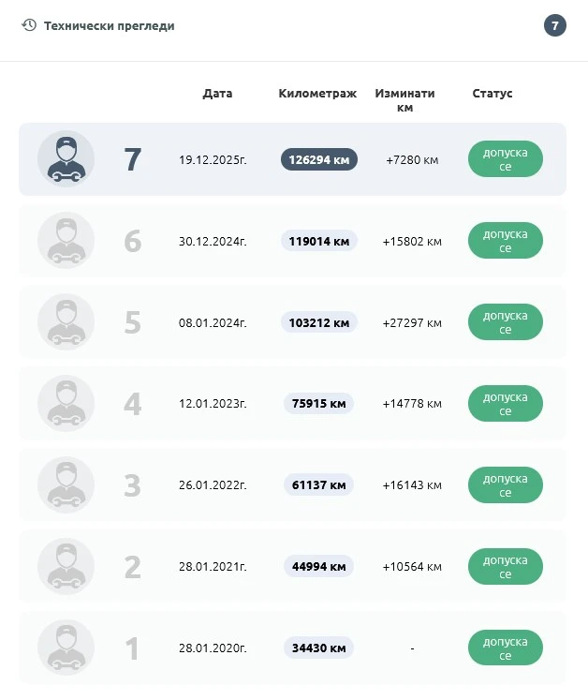Image resolution: width=588 pixels, height=700 pixels.
Task: Click the mechanic avatar for inspection 5
Action: 66,322
